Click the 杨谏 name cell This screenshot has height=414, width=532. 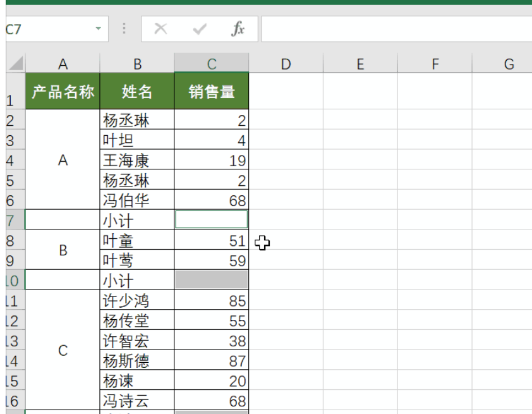137,380
